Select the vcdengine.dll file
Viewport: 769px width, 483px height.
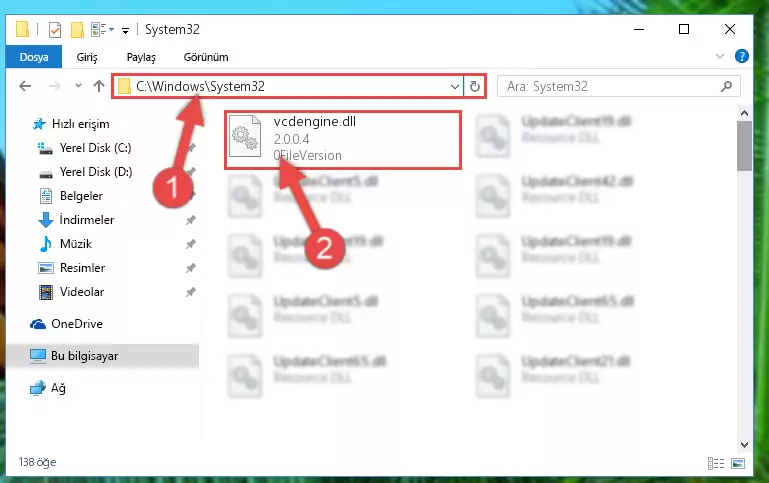343,139
